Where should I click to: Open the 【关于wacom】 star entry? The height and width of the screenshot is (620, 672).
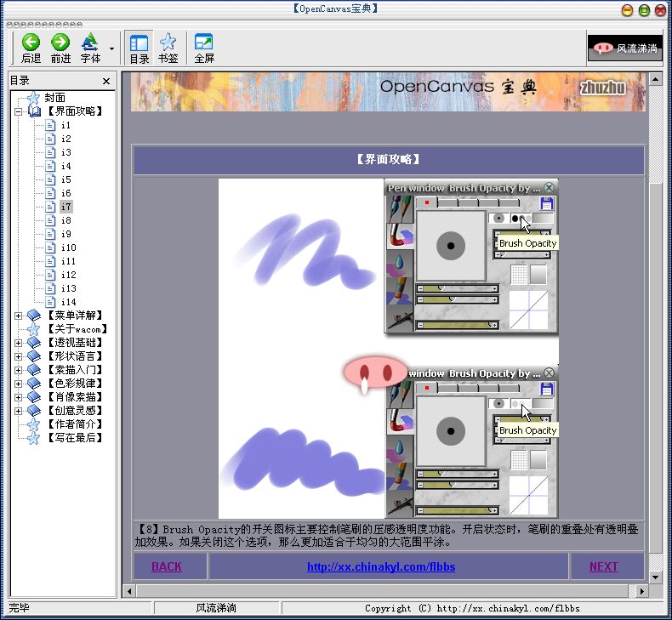76,329
